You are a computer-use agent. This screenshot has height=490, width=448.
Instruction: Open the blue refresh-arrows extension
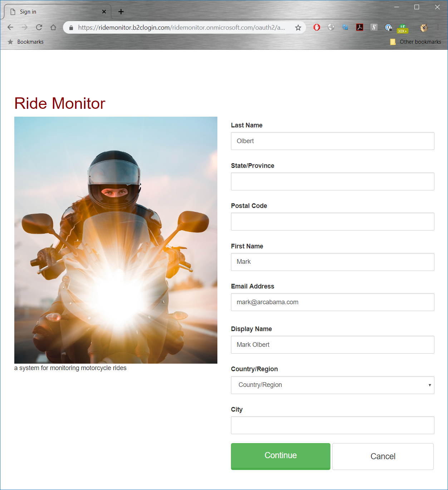pyautogui.click(x=345, y=27)
